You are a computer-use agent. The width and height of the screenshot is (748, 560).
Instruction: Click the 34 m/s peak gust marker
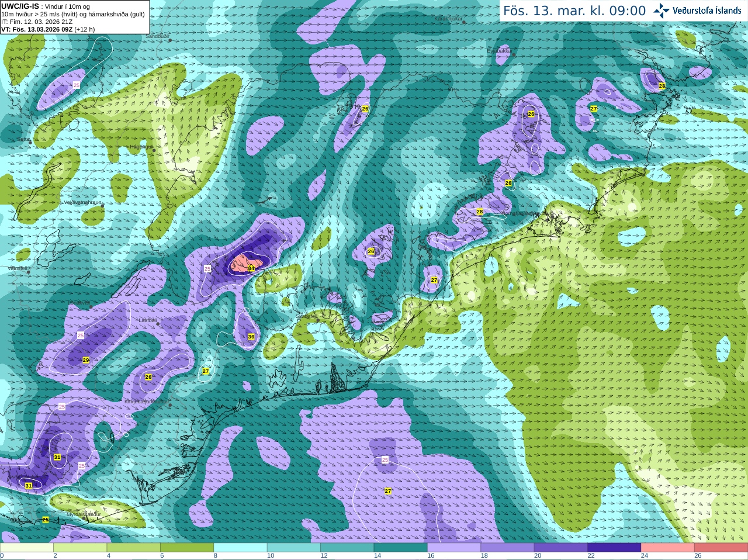point(251,268)
